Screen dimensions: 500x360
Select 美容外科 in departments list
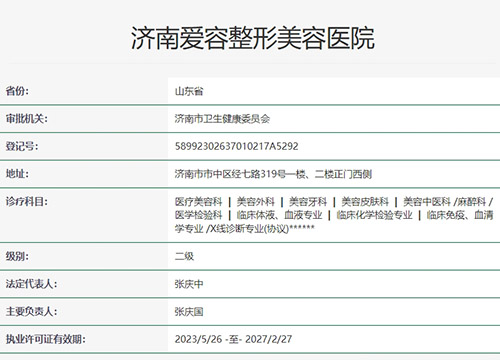point(255,202)
